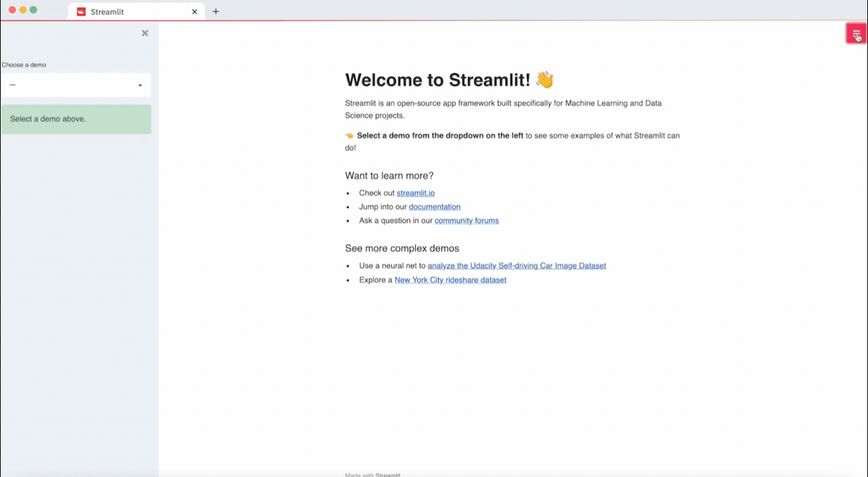868x477 pixels.
Task: Open the Streamlit hamburger menu
Action: pyautogui.click(x=856, y=33)
